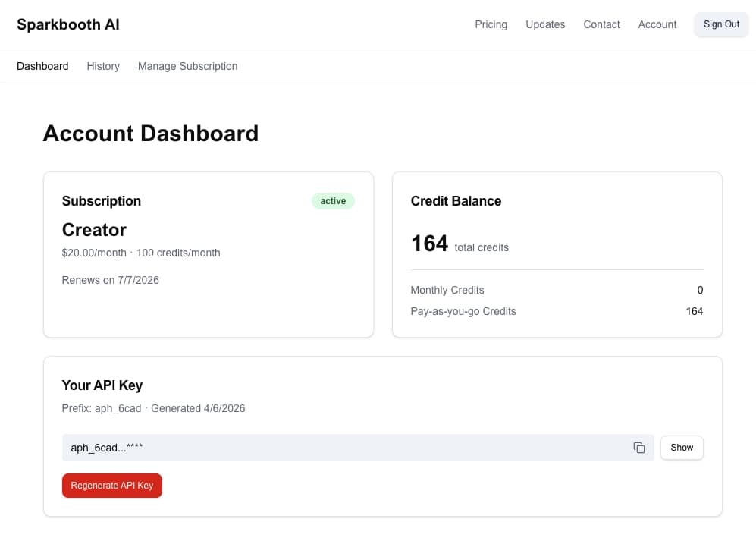Open the Account link in the header
The height and width of the screenshot is (560, 756).
(x=657, y=24)
